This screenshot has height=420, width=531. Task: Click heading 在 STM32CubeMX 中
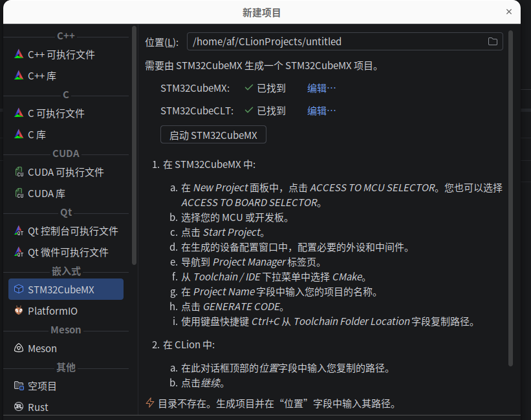click(210, 165)
